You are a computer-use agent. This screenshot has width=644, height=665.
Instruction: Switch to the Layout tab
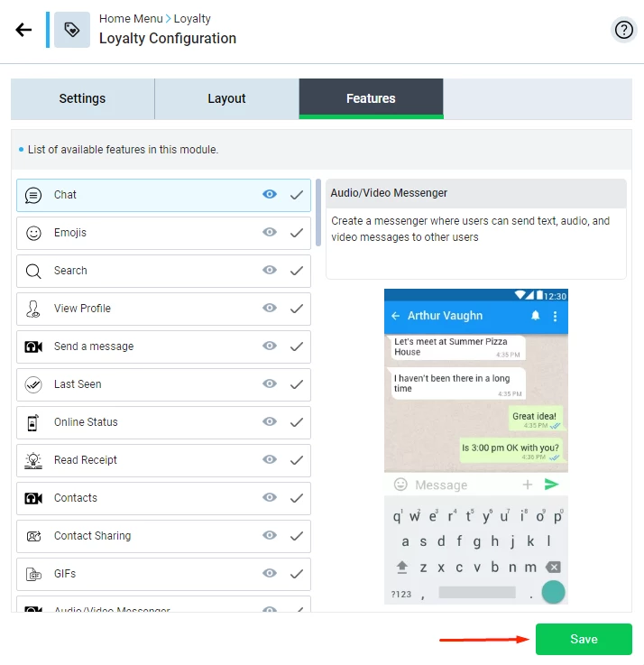point(226,99)
